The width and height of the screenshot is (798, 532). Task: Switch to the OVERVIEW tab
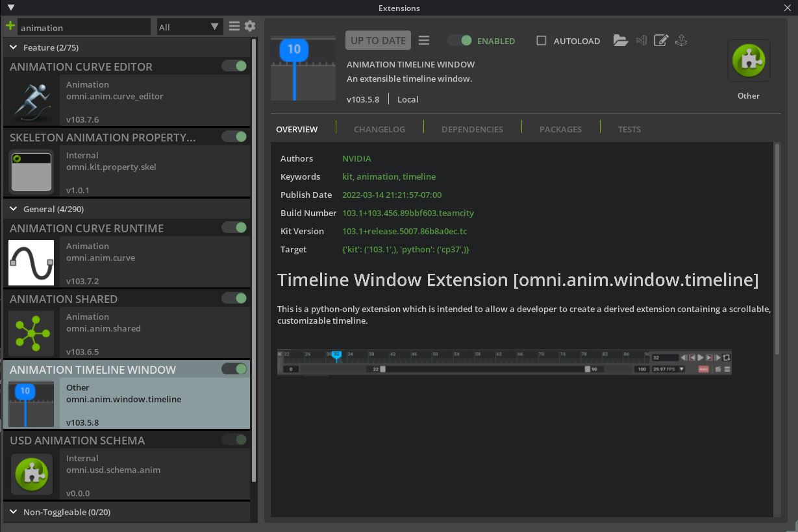pyautogui.click(x=297, y=129)
